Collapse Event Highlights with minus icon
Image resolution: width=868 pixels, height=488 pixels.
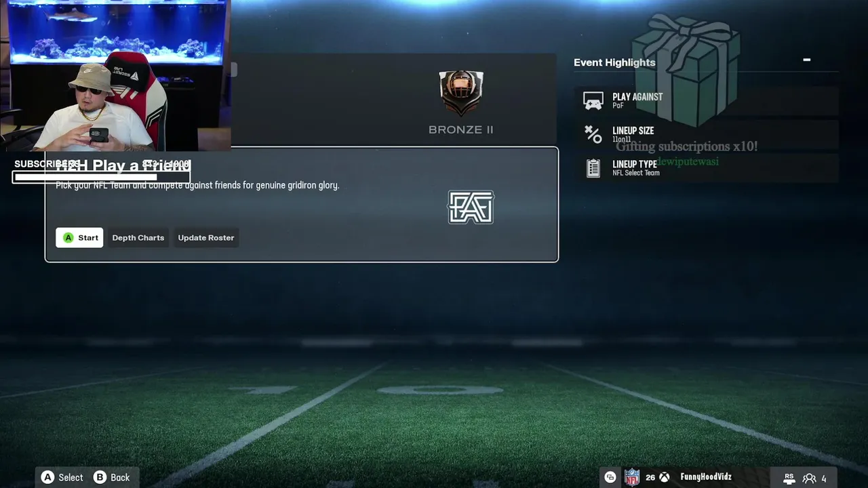807,60
